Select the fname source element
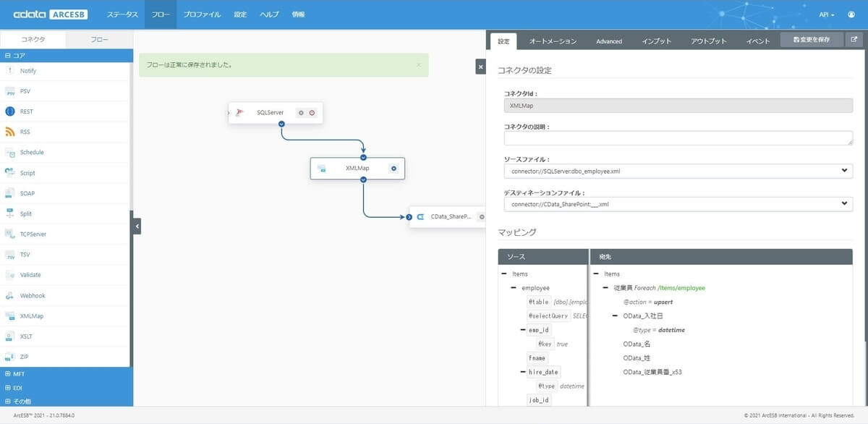This screenshot has width=868, height=424. (x=537, y=358)
